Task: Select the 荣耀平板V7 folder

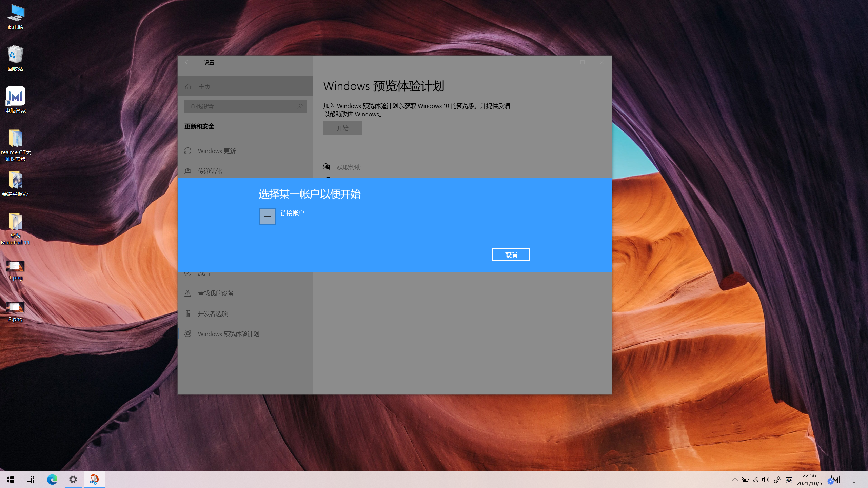Action: (16, 184)
